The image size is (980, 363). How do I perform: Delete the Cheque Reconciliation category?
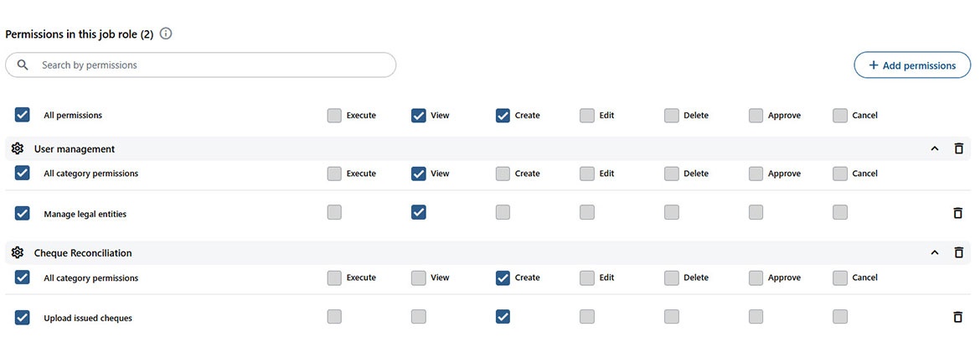click(959, 252)
